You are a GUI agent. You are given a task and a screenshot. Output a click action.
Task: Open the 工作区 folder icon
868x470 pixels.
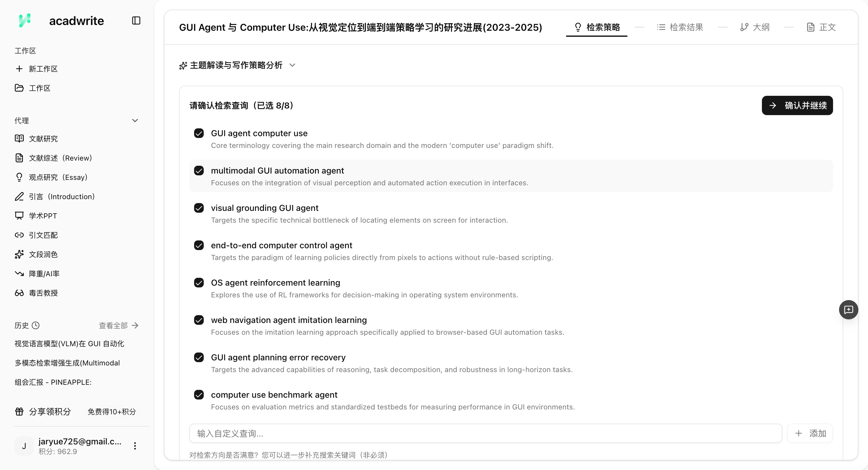tap(19, 88)
